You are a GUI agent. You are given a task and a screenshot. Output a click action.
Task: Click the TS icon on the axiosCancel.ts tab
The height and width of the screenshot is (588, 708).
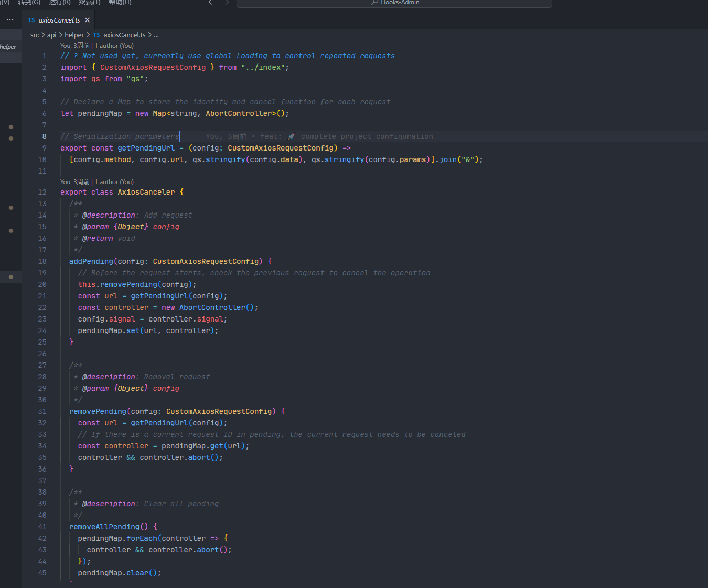tap(31, 20)
